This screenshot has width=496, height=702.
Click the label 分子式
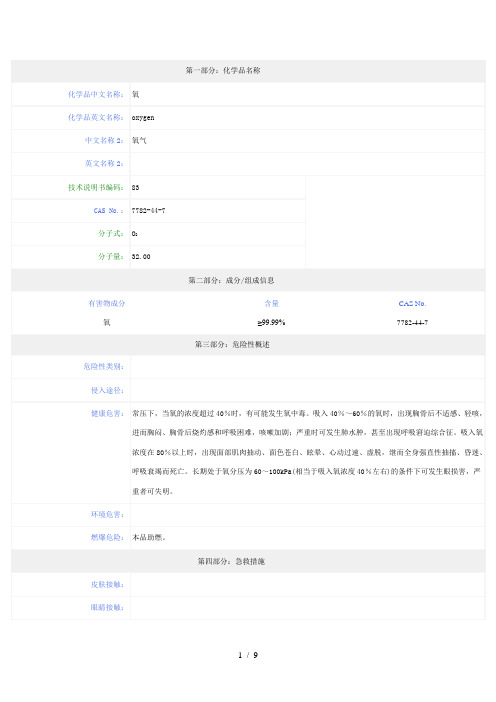click(x=111, y=233)
